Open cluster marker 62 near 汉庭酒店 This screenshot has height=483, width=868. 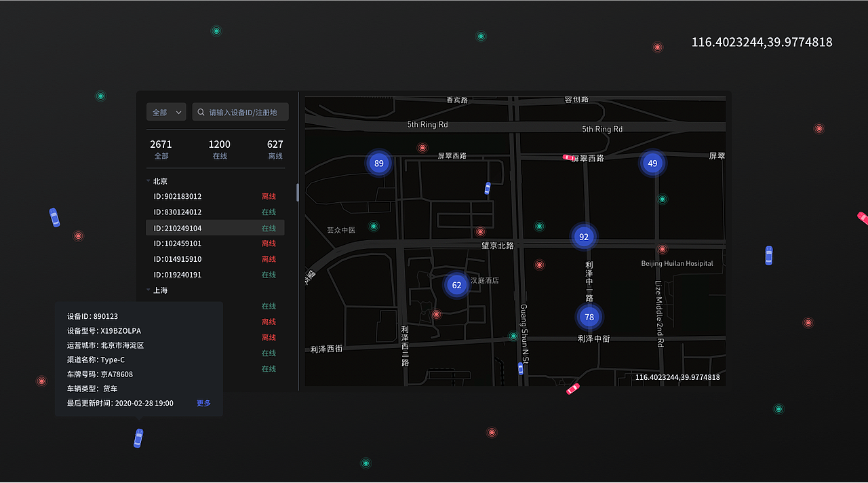click(456, 285)
